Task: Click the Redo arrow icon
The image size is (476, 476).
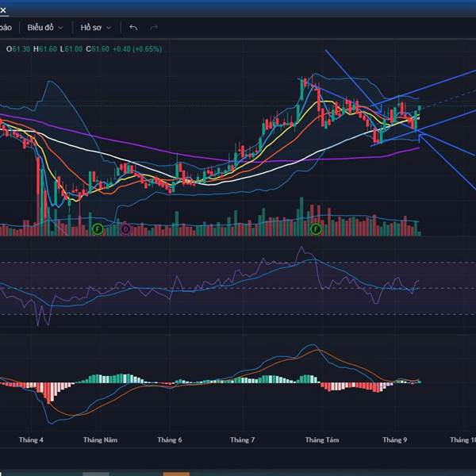Action: (154, 28)
